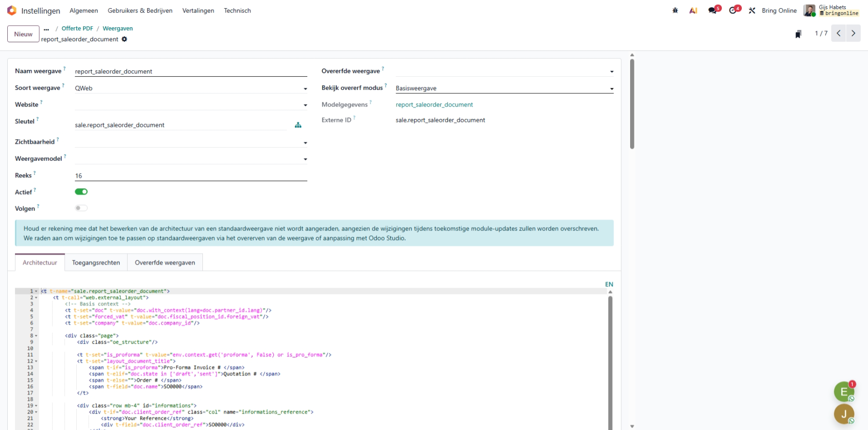This screenshot has height=430, width=868.
Task: Enable the Volgen toggle
Action: point(81,208)
